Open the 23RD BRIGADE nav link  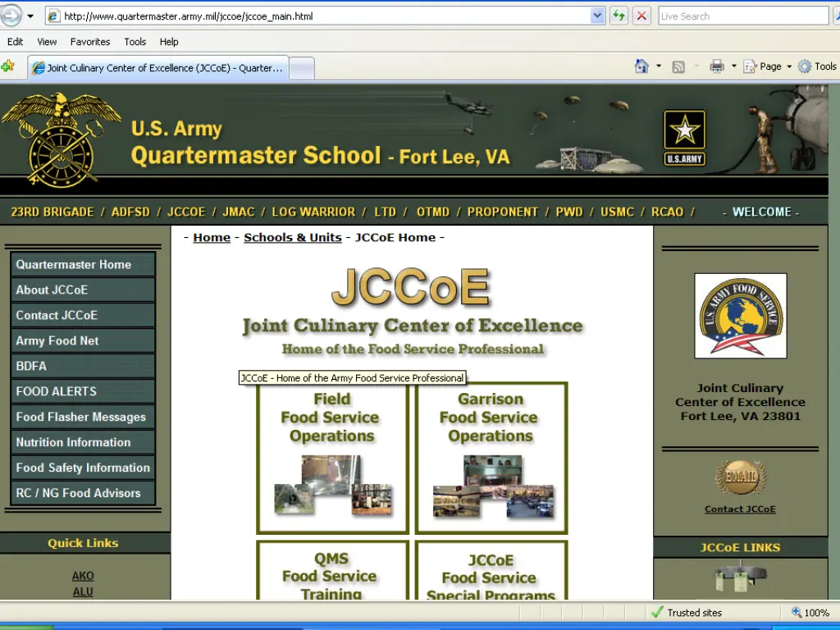pos(52,212)
